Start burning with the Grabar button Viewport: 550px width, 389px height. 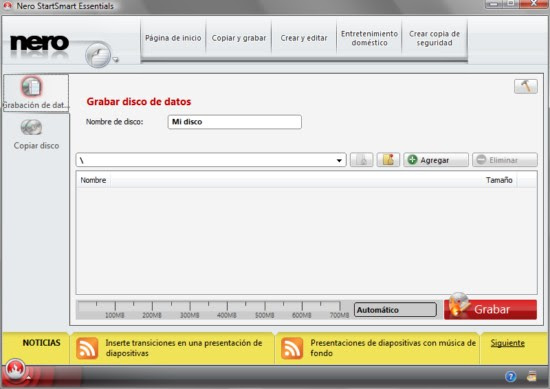(x=490, y=309)
